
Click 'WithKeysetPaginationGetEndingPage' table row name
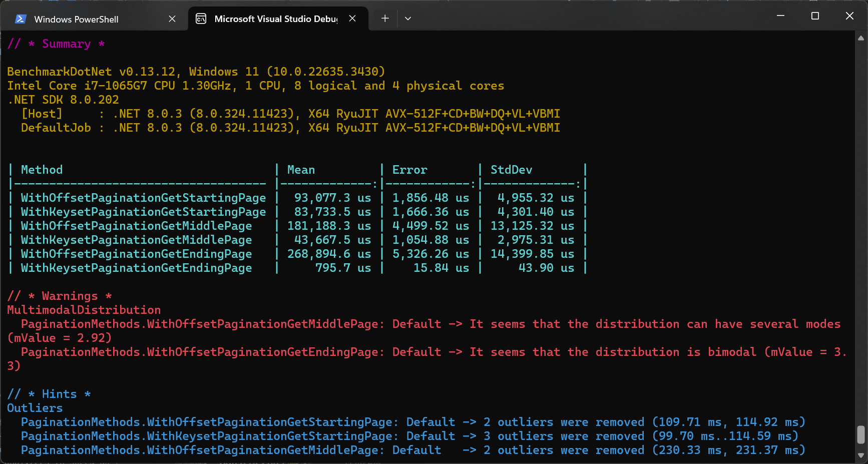137,268
